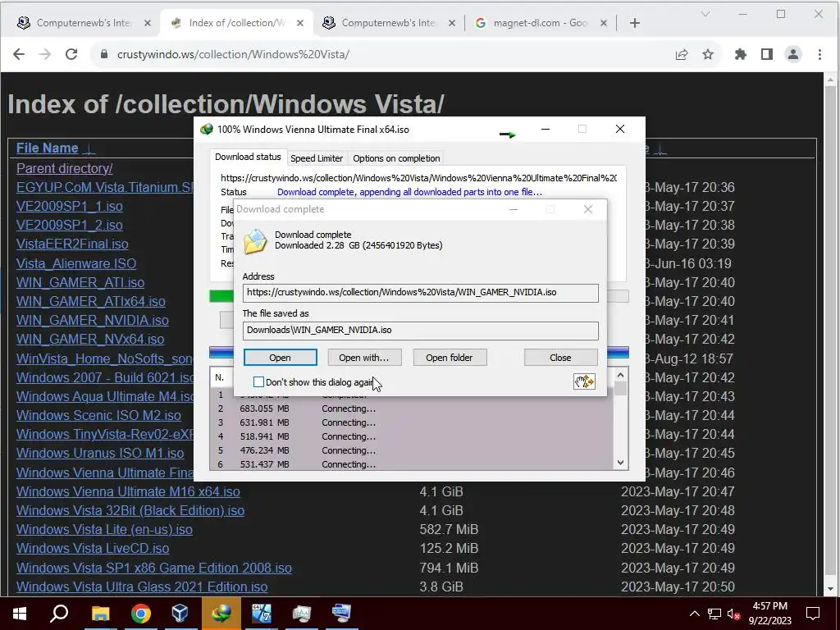The image size is (840, 630).
Task: Switch to Download status tab
Action: 248,157
